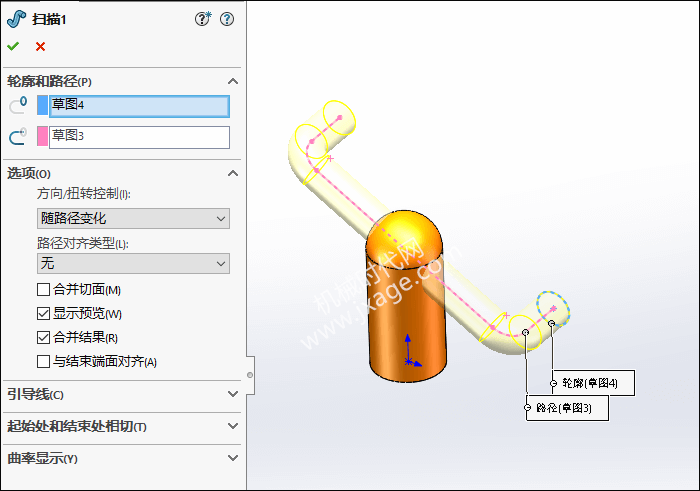
Task: Enable the 合并切面(M) checkbox
Action: (x=43, y=290)
